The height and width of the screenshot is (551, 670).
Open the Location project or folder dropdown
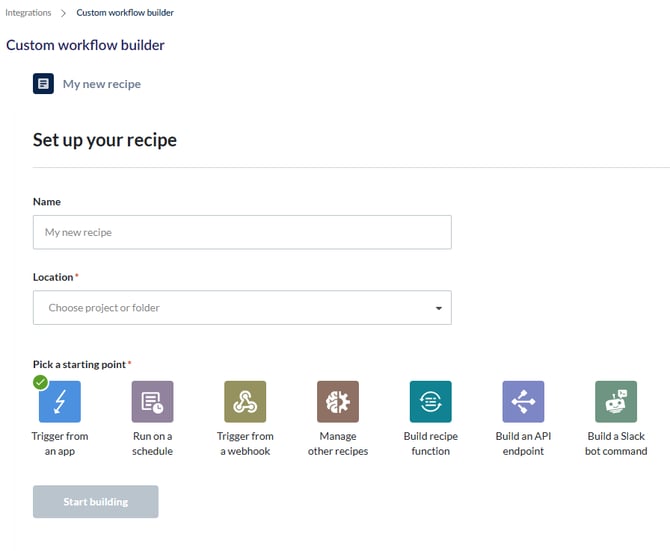pyautogui.click(x=242, y=308)
